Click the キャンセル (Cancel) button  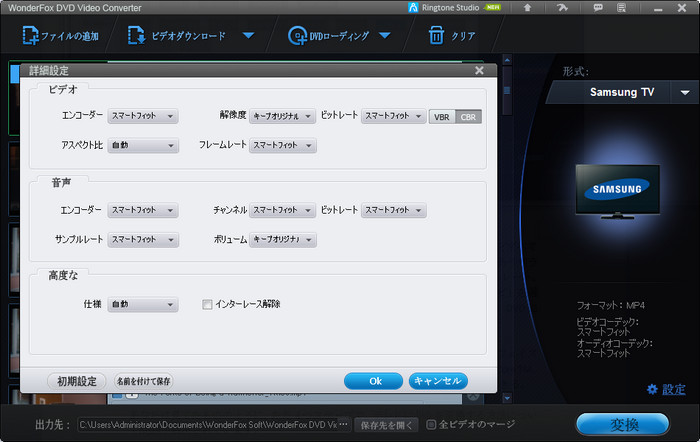click(438, 381)
